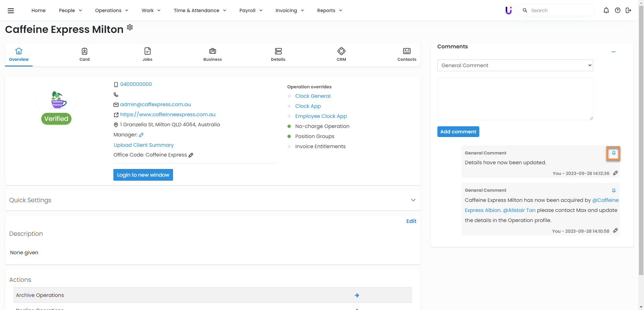Toggle the Clock App override indicator

pyautogui.click(x=289, y=106)
